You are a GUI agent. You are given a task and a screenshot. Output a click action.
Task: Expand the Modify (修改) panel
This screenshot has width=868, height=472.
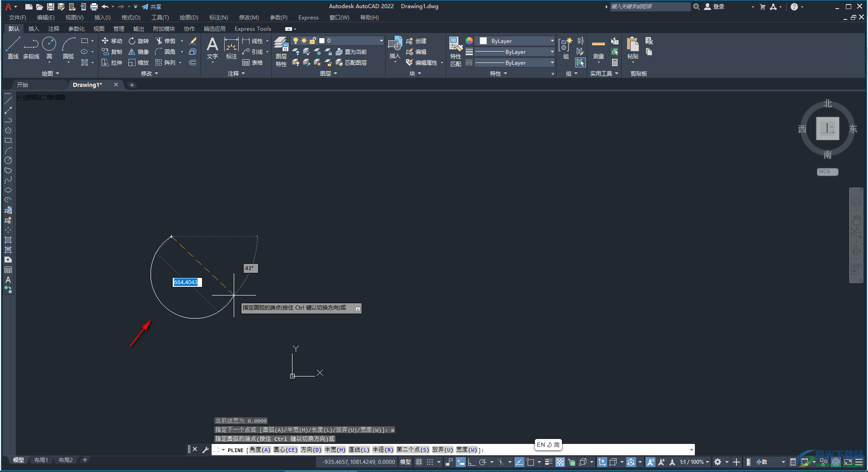(150, 73)
